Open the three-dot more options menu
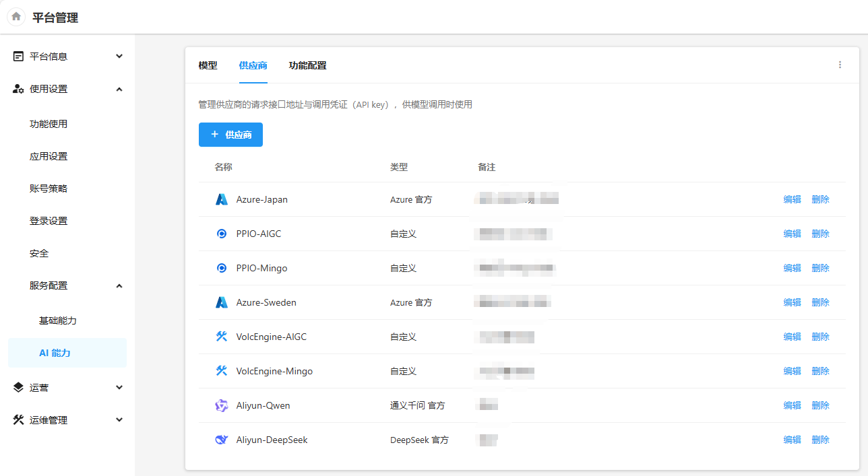868x476 pixels. point(840,65)
